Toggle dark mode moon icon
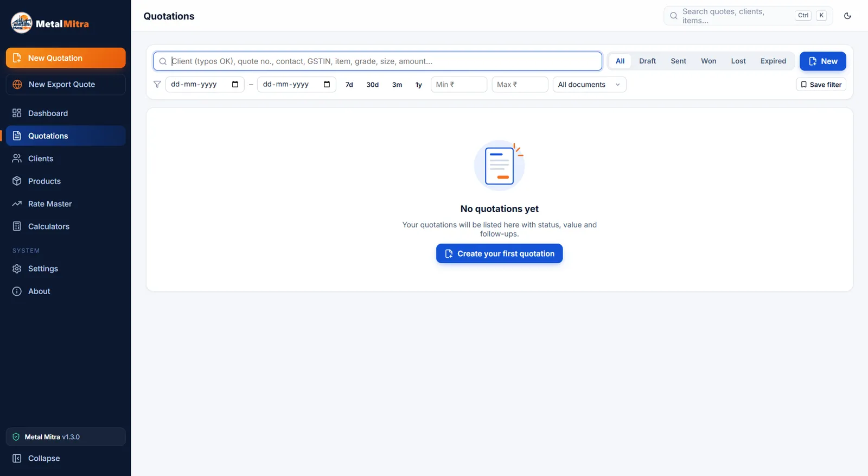This screenshot has width=868, height=476. point(847,16)
